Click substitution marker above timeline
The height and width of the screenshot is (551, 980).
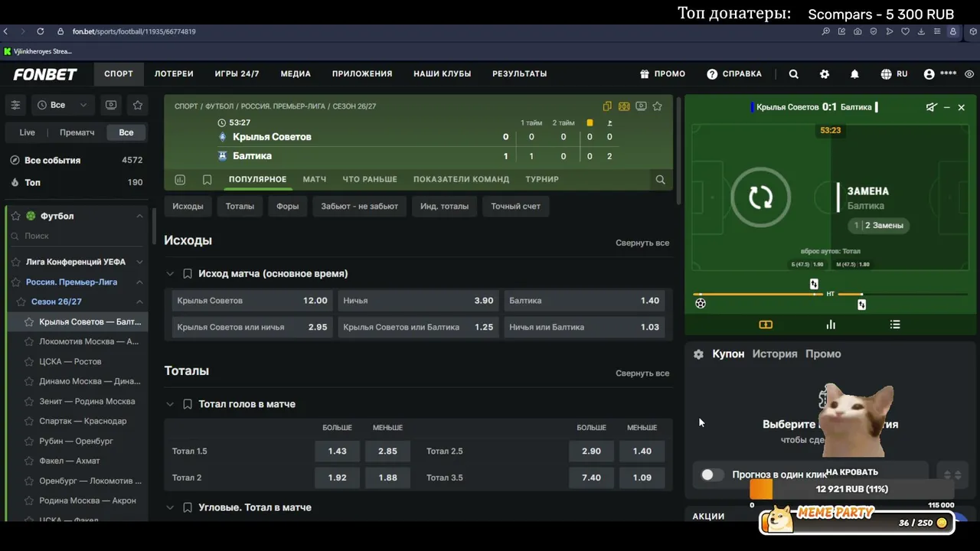pos(814,284)
